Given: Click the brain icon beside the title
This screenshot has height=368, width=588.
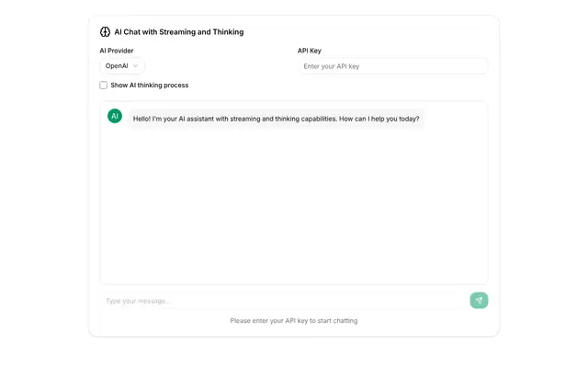Looking at the screenshot, I should pyautogui.click(x=105, y=32).
